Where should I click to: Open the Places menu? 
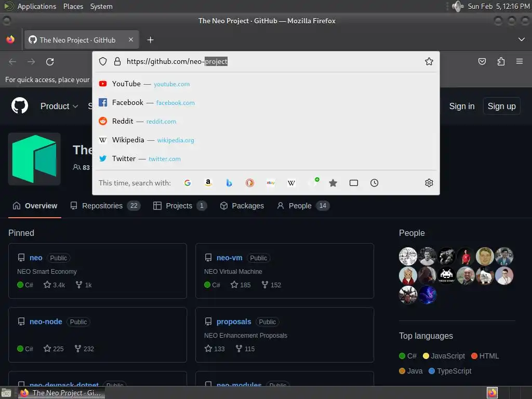pyautogui.click(x=73, y=6)
